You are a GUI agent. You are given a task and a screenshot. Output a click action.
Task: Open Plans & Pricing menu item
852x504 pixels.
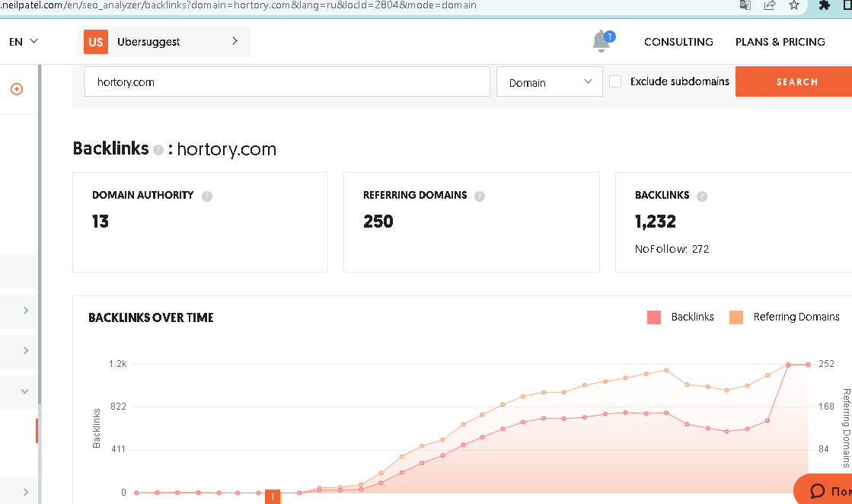780,42
